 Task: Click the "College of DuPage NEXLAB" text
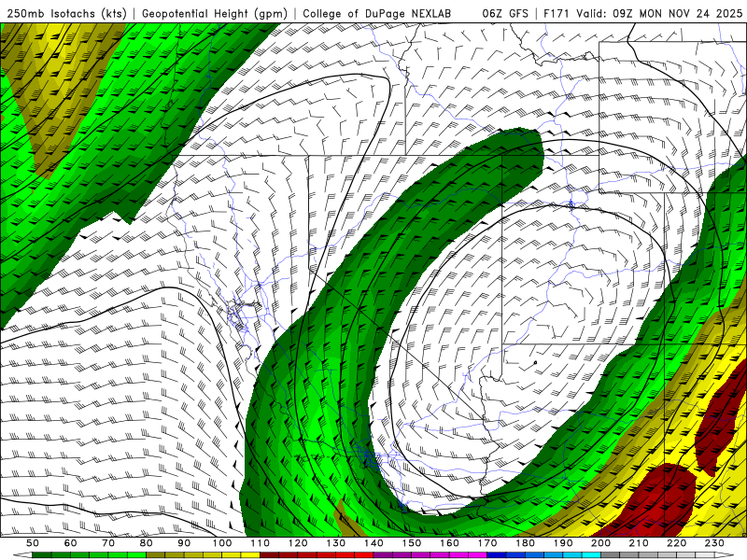[x=377, y=13]
